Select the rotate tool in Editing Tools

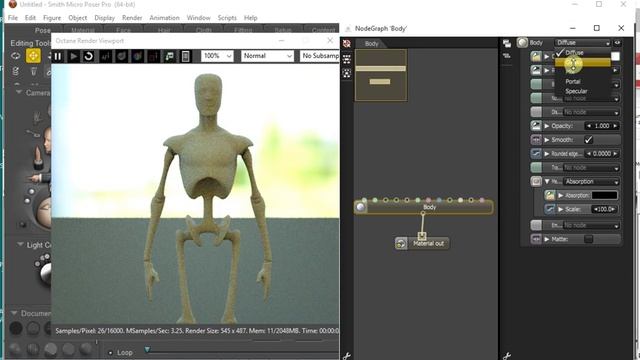[16, 56]
